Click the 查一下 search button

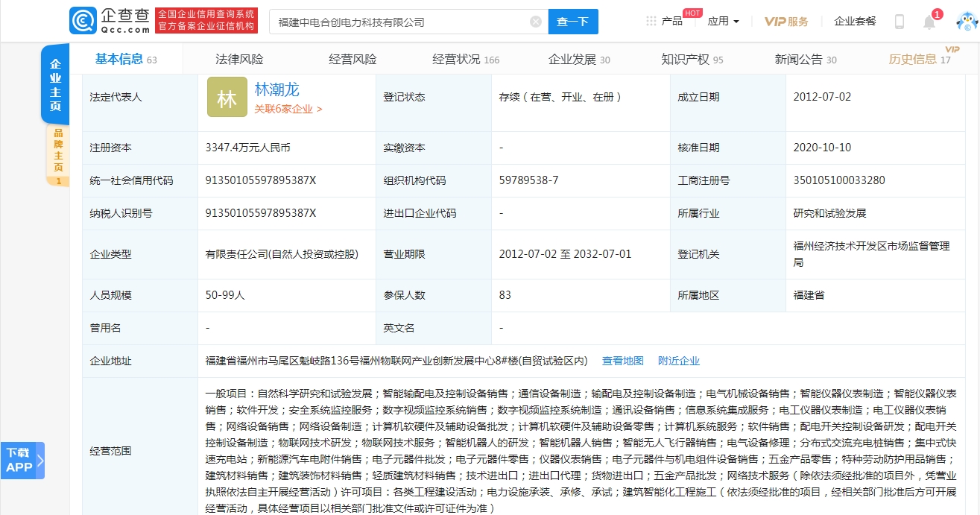(x=572, y=22)
